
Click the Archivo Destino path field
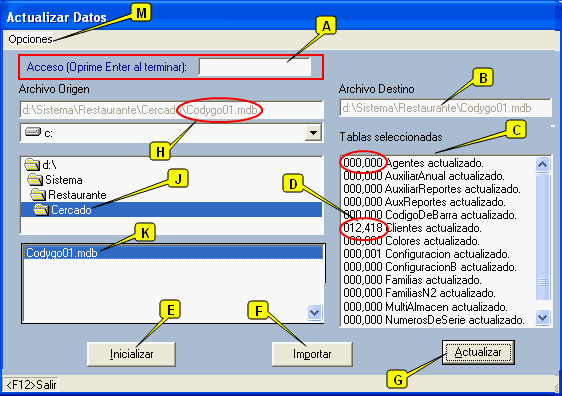[445, 108]
